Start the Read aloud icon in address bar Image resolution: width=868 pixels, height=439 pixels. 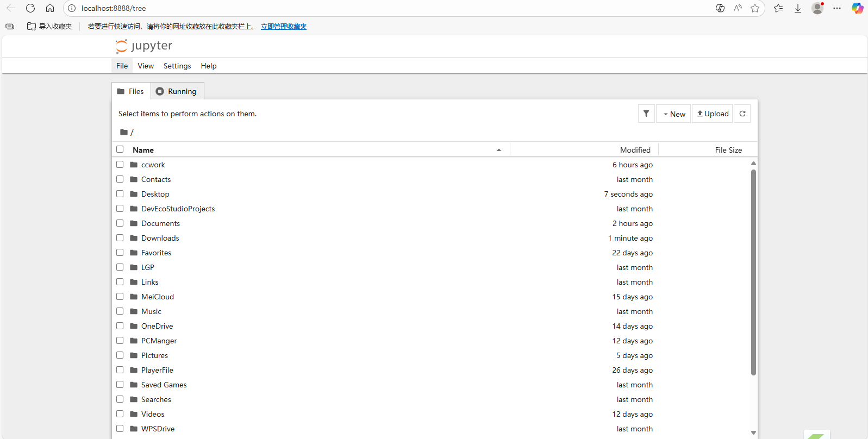point(738,8)
